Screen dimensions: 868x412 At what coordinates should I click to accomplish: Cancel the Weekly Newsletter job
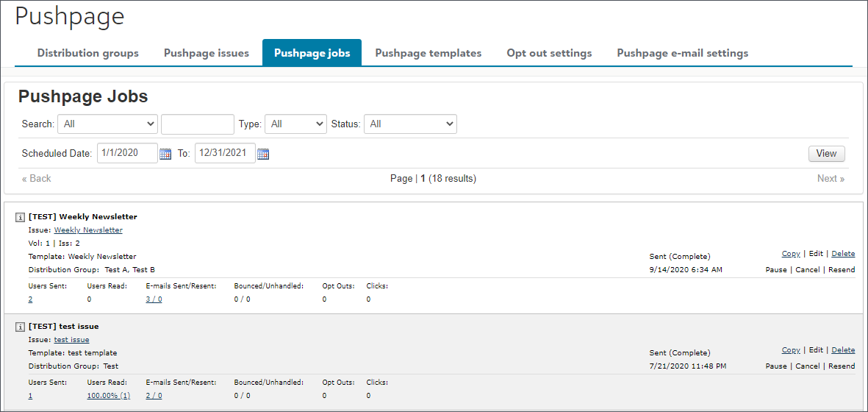tap(808, 270)
